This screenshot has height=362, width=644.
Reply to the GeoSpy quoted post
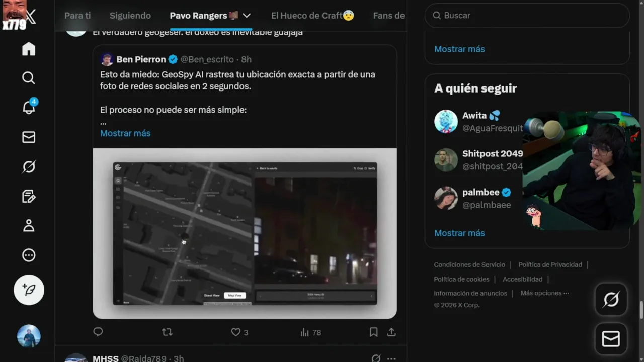(98, 332)
